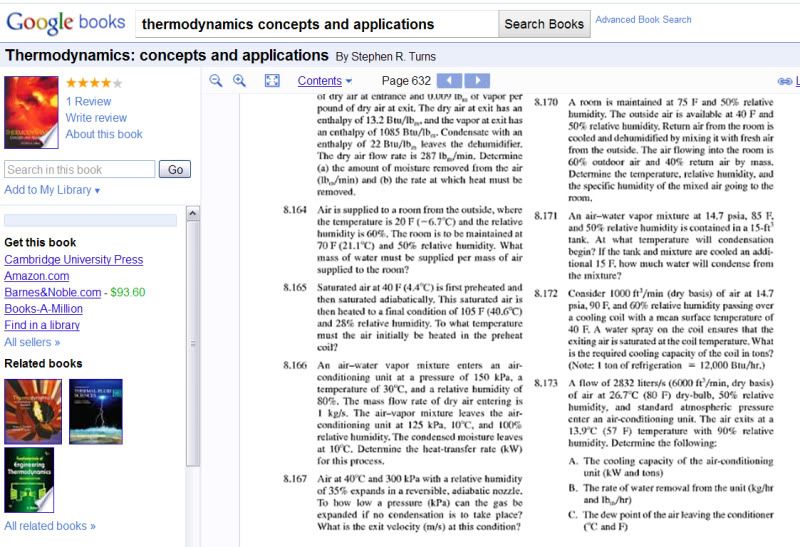Open Amazon.com seller link
The height and width of the screenshot is (547, 800).
click(37, 276)
